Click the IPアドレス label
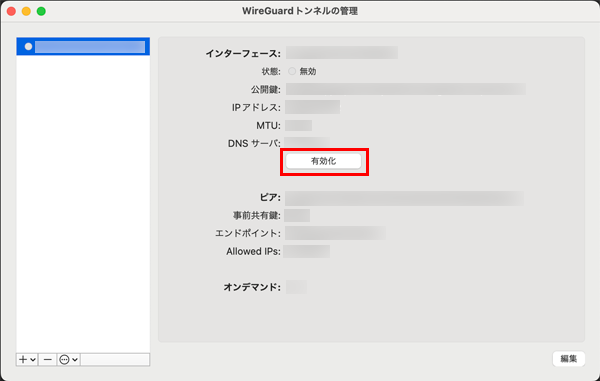 click(256, 107)
